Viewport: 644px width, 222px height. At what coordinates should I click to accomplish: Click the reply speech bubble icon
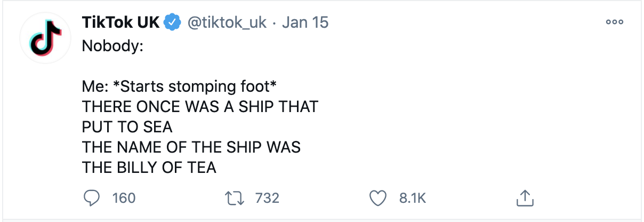[x=92, y=198]
